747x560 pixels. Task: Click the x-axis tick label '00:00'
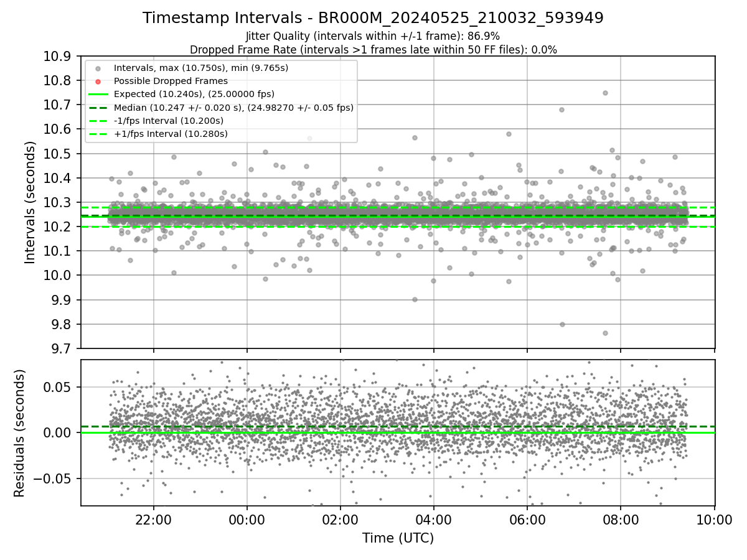(x=247, y=519)
